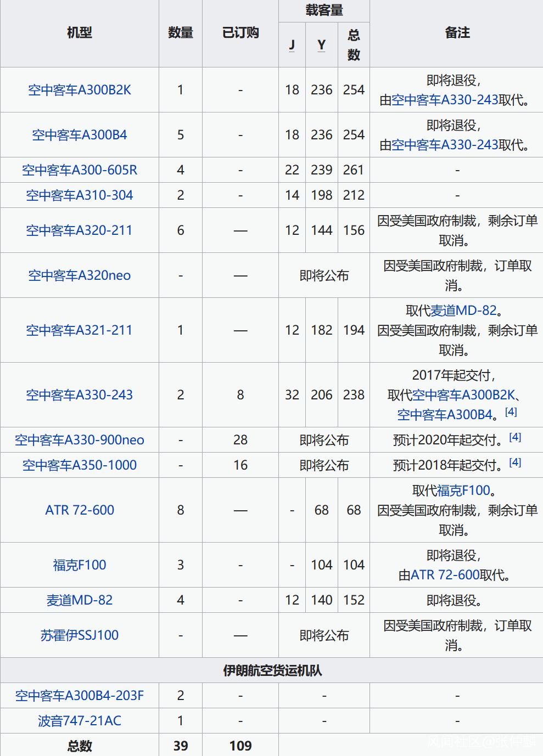Click the 机型 column header
Screen dimensions: 543x756
tap(80, 33)
